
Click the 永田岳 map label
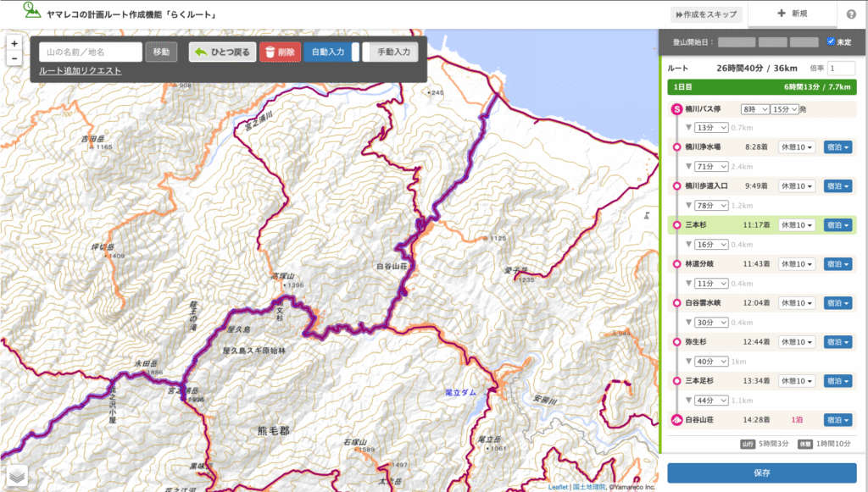pyautogui.click(x=146, y=364)
